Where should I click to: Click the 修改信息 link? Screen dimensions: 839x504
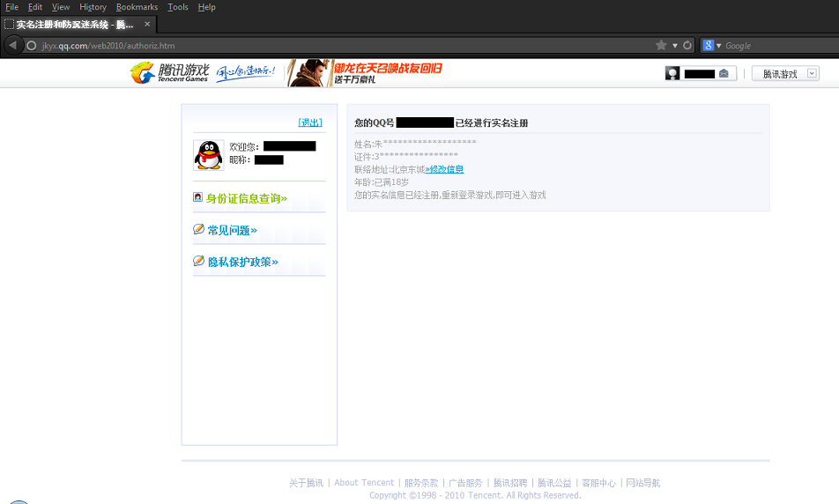[x=445, y=169]
